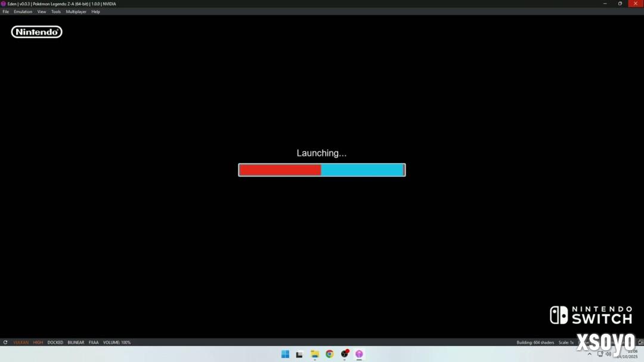Open the File menu
Screen dimensions: 644x362
(6, 12)
